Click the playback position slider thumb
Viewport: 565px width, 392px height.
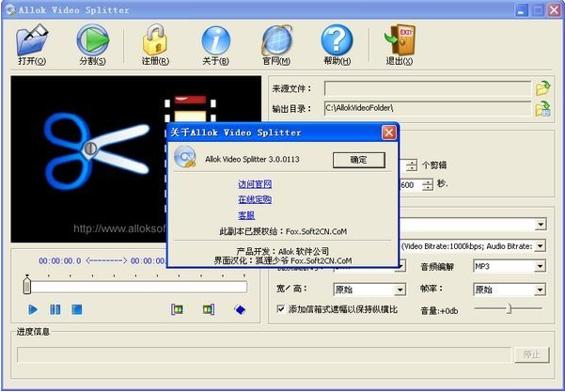click(27, 286)
